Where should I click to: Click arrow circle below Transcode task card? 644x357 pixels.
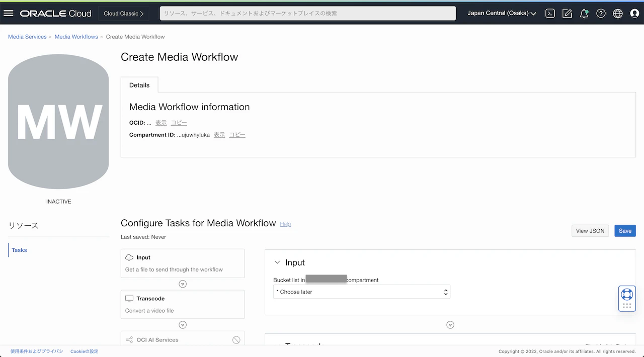tap(183, 325)
